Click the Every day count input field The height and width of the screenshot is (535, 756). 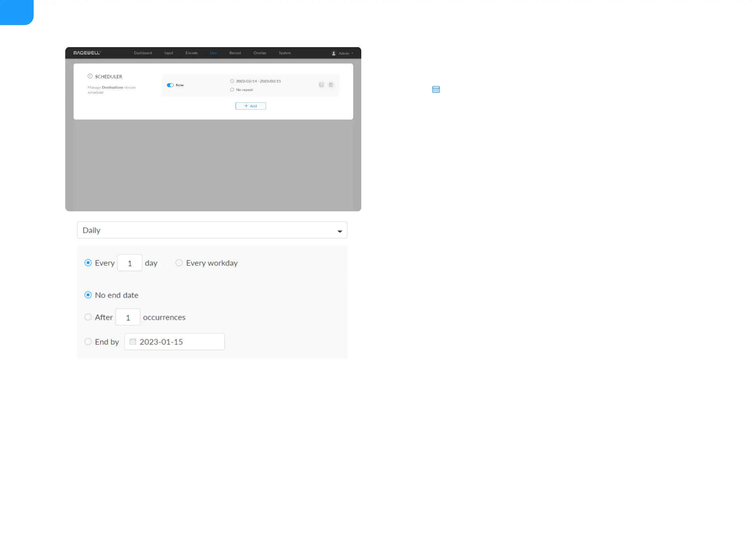(130, 263)
